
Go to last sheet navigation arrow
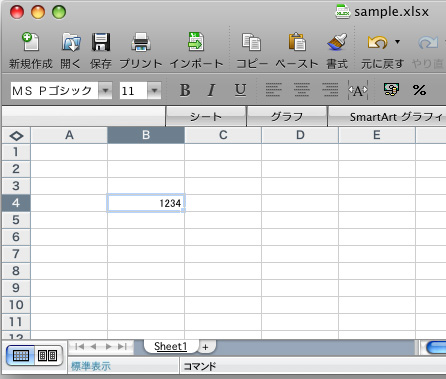click(x=122, y=347)
